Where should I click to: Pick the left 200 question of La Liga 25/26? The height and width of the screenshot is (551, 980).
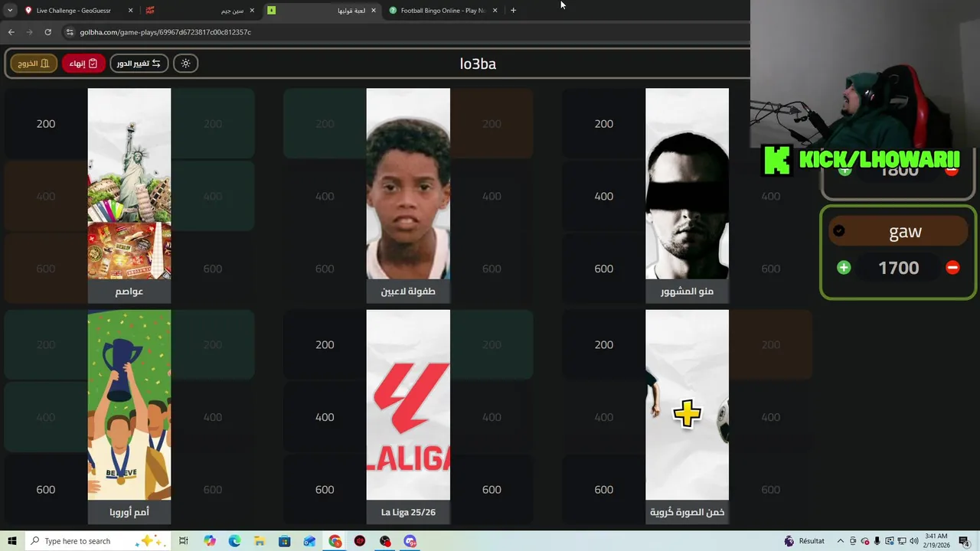(x=325, y=345)
